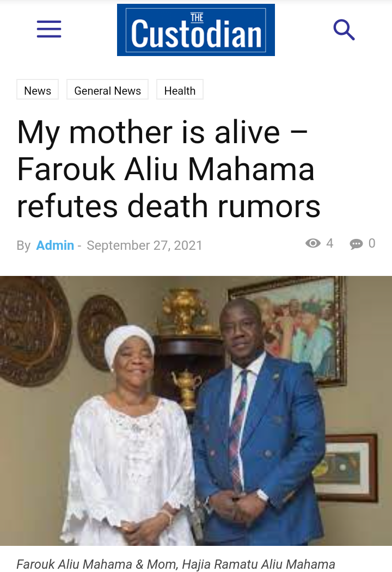Image resolution: width=392 pixels, height=572 pixels.
Task: Open the search magnifier icon
Action: pos(344,30)
